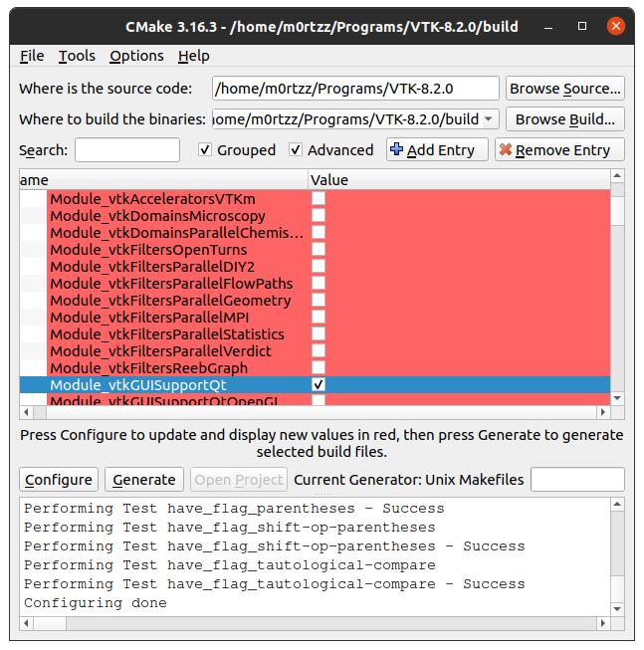Toggle the Grouped checkbox

point(205,149)
